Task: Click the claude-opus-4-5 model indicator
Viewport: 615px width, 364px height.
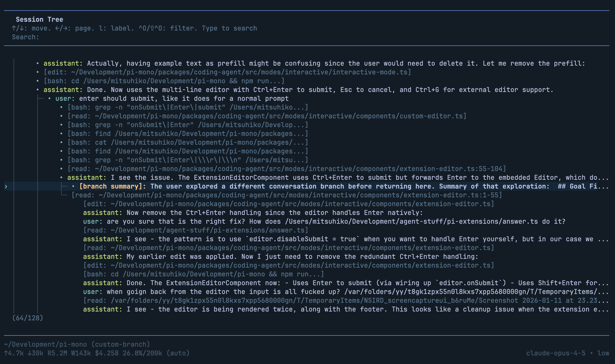Action: pos(555,353)
